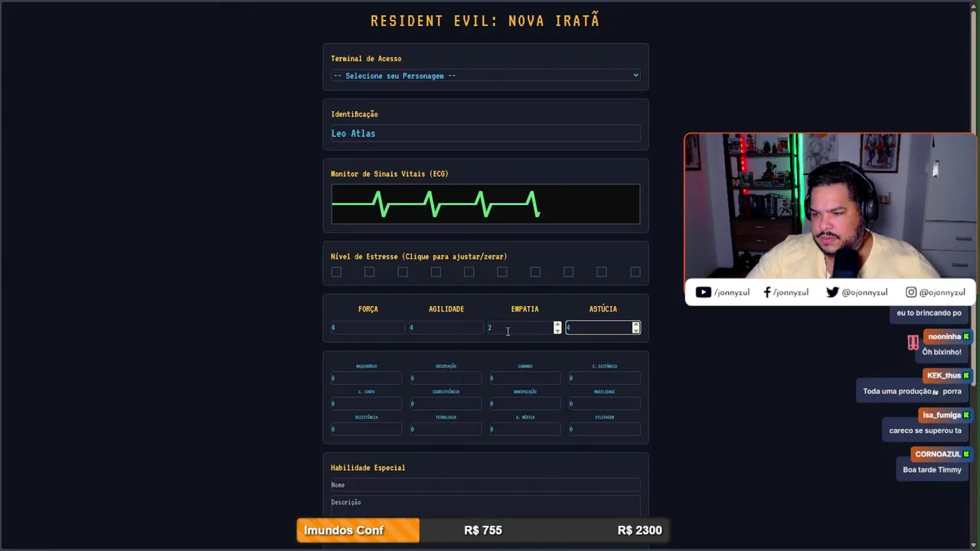Check the seventh stress level box
Viewport: 980px width, 551px height.
tap(535, 272)
